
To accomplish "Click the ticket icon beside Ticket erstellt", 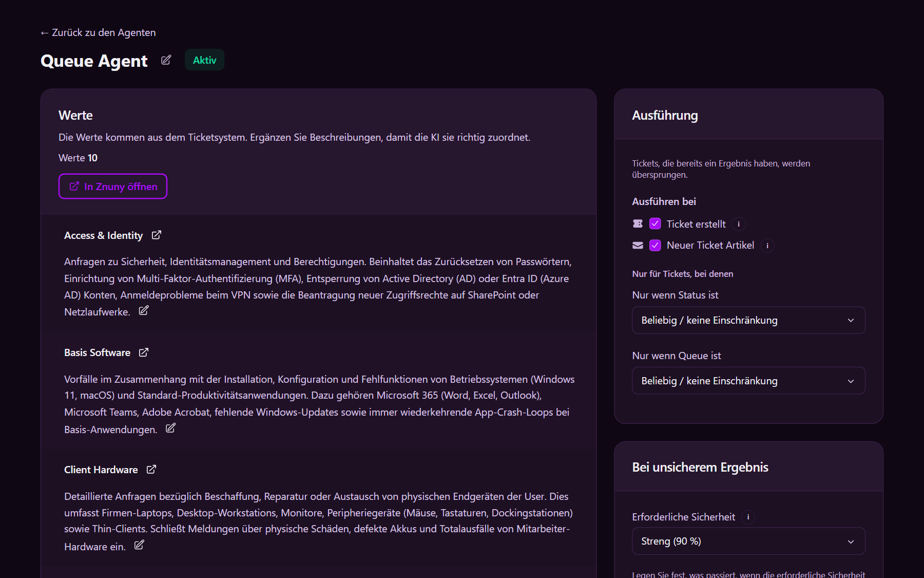I will (x=638, y=223).
